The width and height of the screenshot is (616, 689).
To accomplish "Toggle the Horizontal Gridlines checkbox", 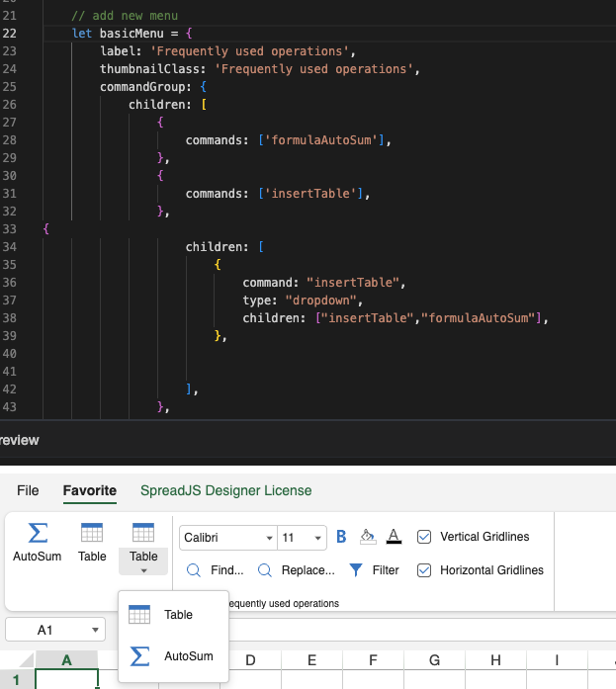I will coord(424,570).
